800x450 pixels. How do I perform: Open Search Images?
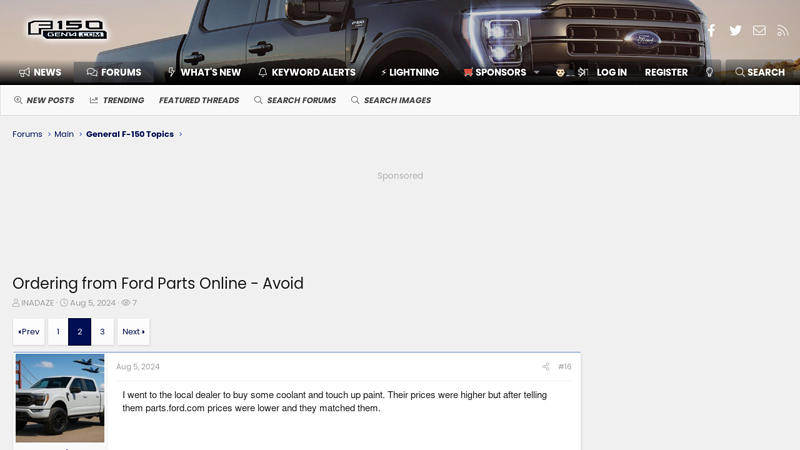point(391,101)
